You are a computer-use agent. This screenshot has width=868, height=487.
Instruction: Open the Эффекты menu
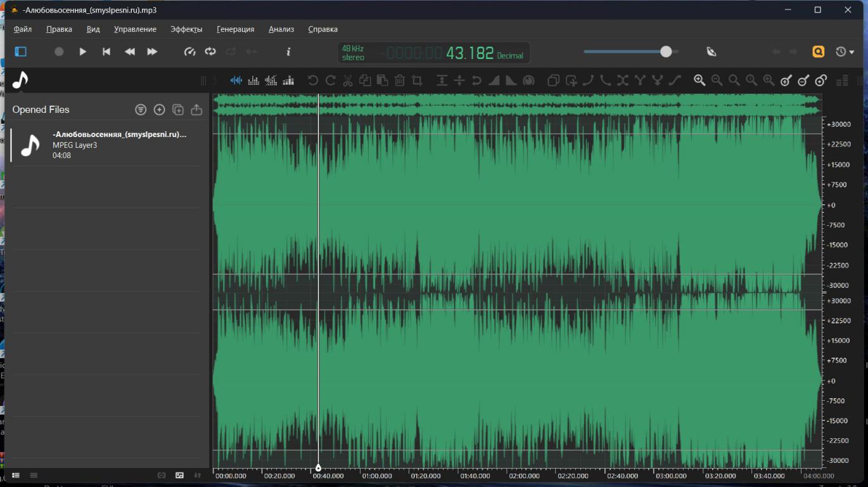point(186,29)
